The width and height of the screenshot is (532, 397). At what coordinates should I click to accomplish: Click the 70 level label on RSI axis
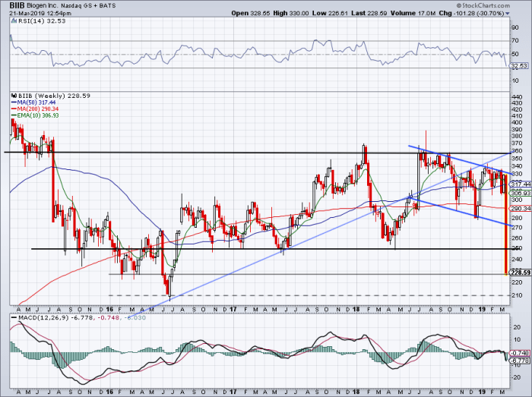coord(515,41)
